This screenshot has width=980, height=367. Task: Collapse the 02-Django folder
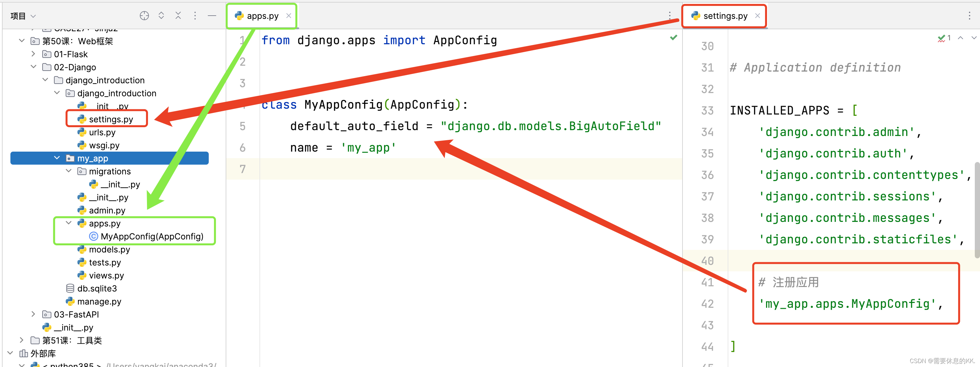[x=33, y=67]
